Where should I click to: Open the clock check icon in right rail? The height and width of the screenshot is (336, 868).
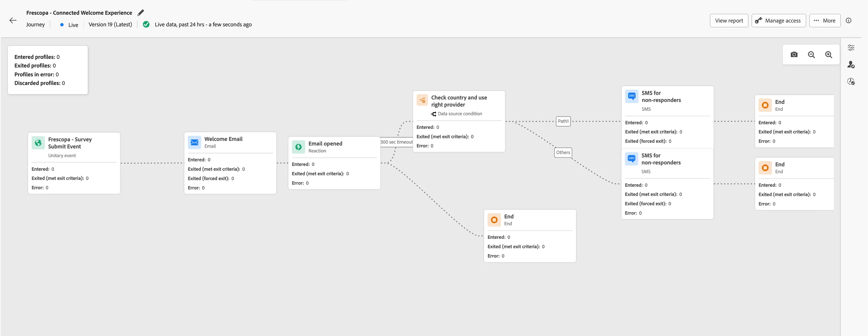[851, 81]
